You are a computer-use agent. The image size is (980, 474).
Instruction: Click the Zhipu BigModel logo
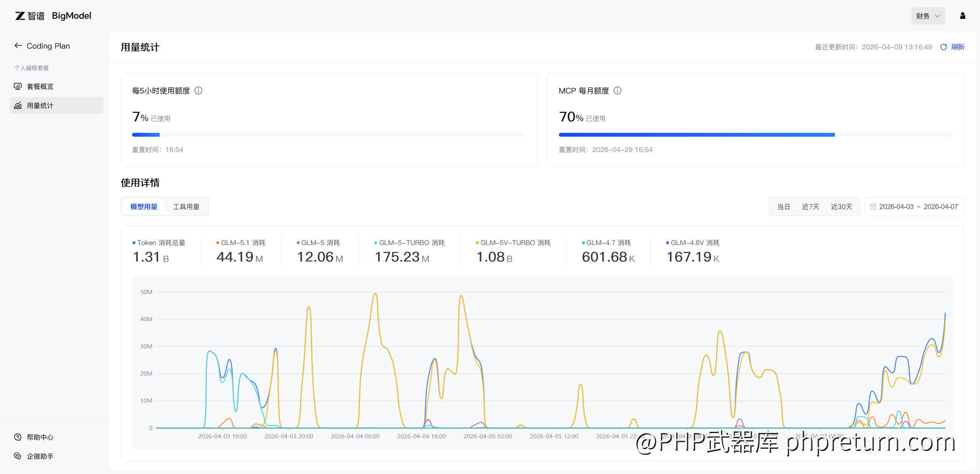(x=53, y=16)
